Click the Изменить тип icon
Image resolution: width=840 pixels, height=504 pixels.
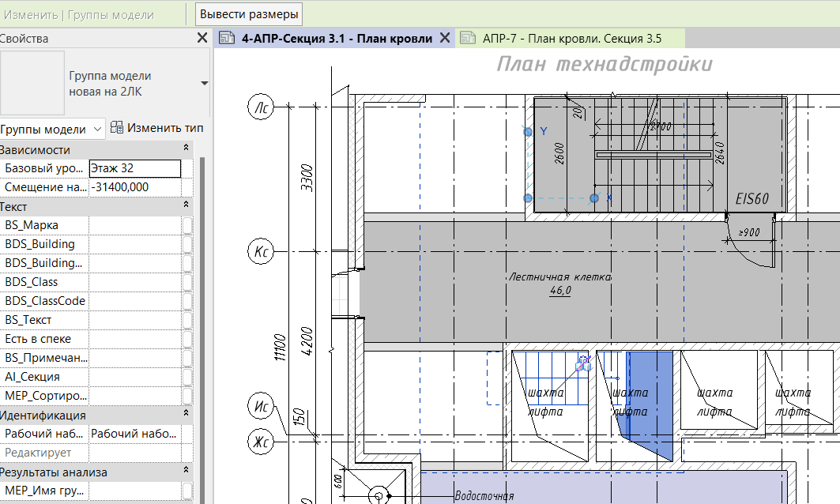pos(116,127)
